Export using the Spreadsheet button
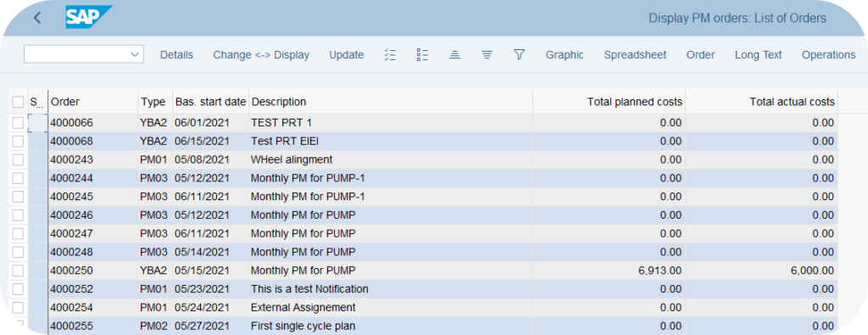Screen dimensions: 868x335 pyautogui.click(x=635, y=55)
